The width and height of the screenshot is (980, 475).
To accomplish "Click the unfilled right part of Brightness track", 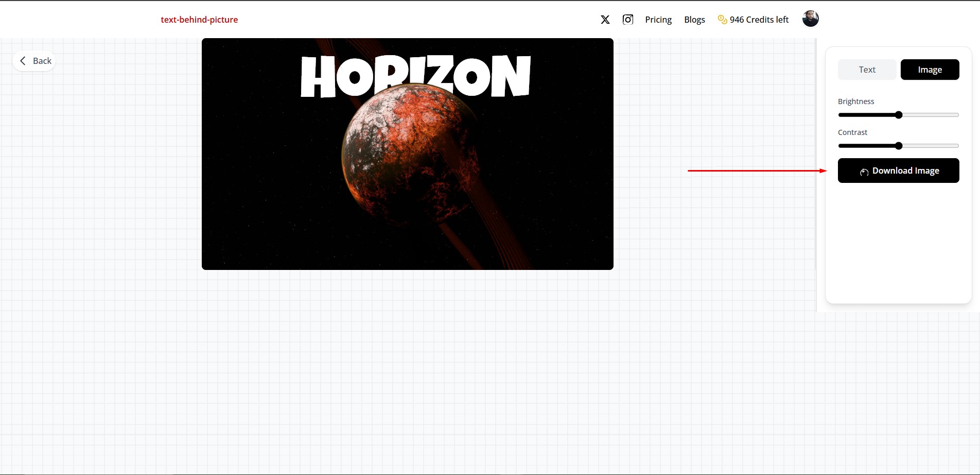I will click(x=931, y=115).
